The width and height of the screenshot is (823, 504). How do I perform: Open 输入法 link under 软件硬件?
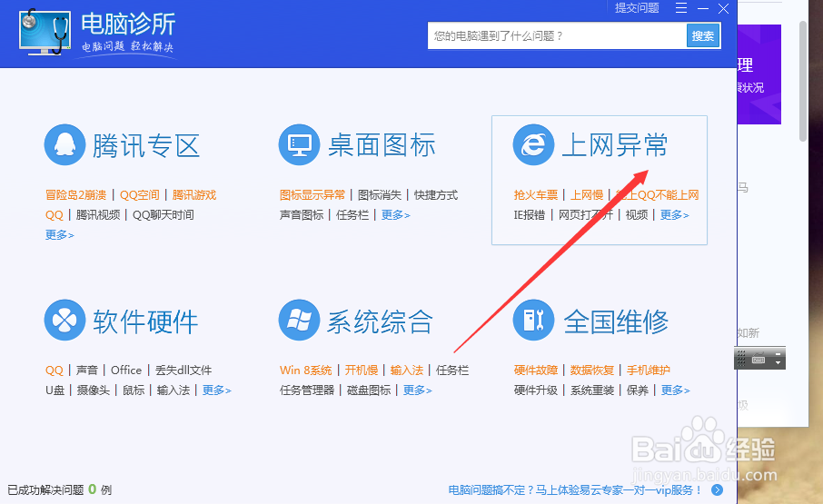coord(174,390)
